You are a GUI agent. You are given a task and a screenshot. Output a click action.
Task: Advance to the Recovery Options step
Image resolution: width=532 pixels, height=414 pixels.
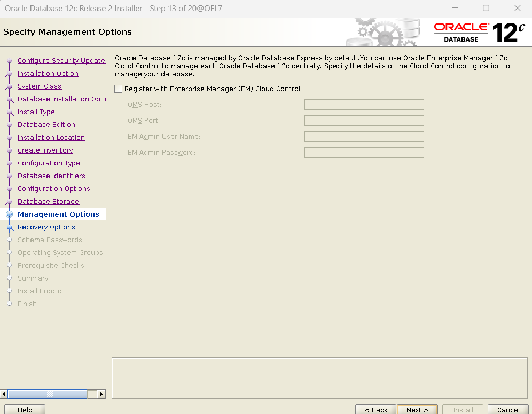pyautogui.click(x=46, y=227)
